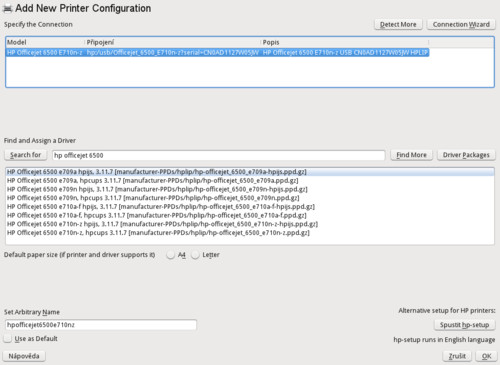Select driver e710n-z, hpcups 3.11.7
Image resolution: width=500 pixels, height=365 pixels.
[250, 233]
